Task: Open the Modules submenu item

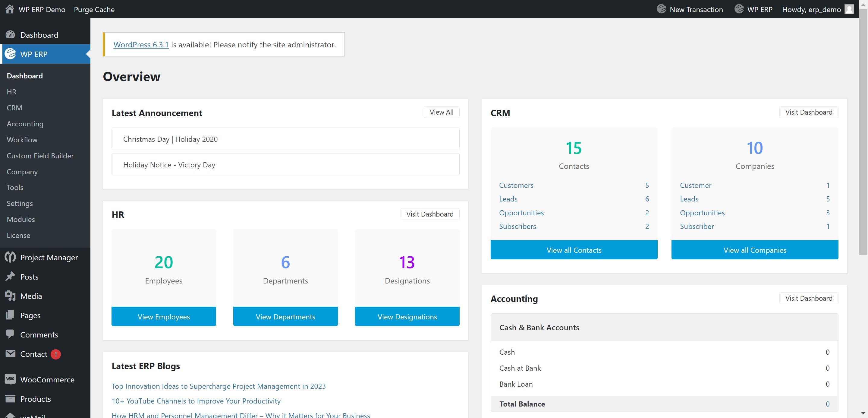Action: tap(20, 219)
